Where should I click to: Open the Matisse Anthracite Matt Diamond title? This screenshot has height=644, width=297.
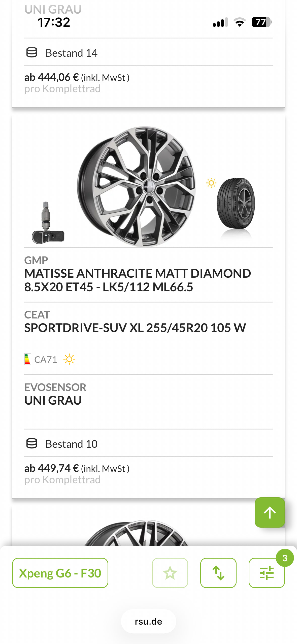137,280
